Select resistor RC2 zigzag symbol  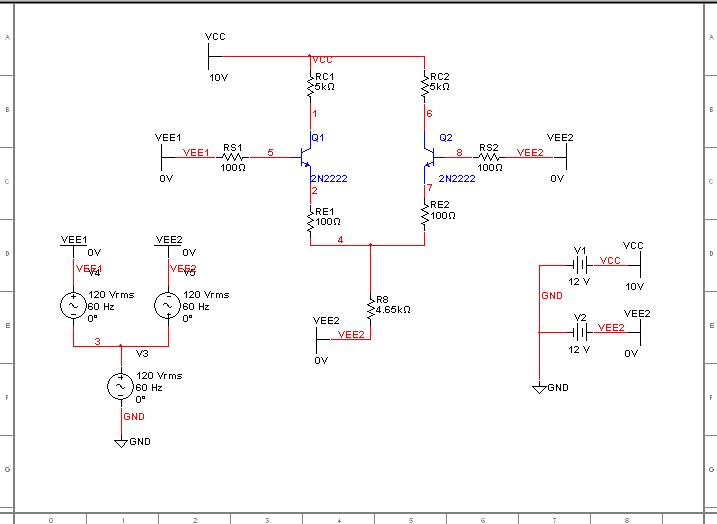click(425, 86)
